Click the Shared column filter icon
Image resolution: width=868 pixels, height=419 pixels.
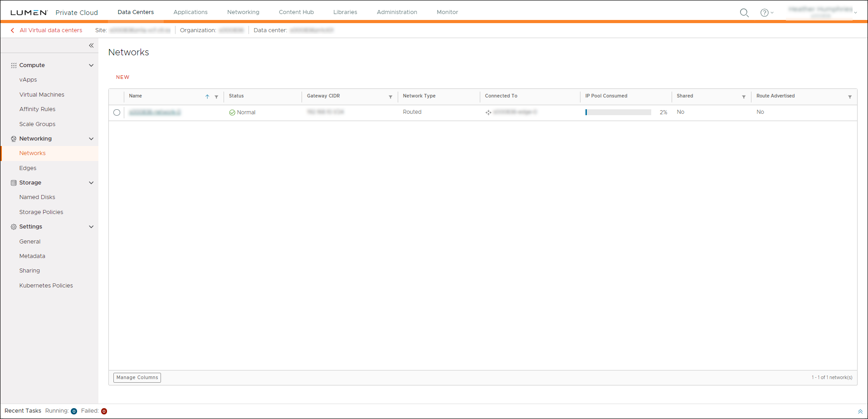click(x=744, y=97)
